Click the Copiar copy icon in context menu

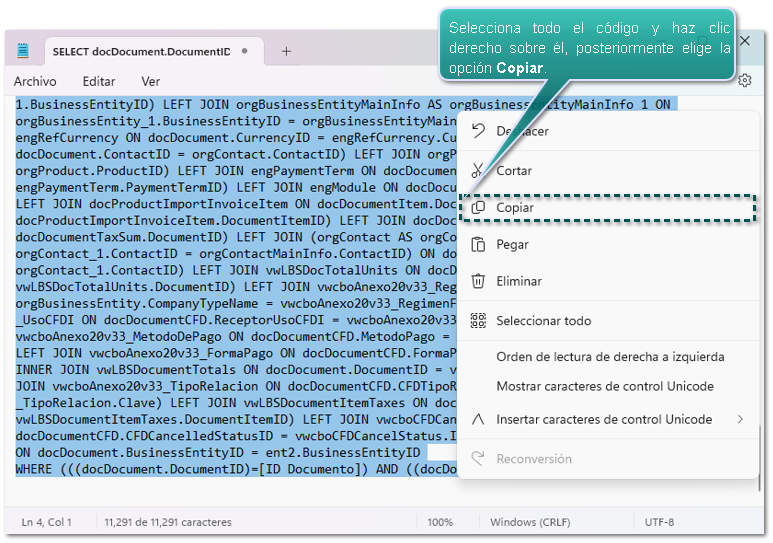click(x=478, y=207)
